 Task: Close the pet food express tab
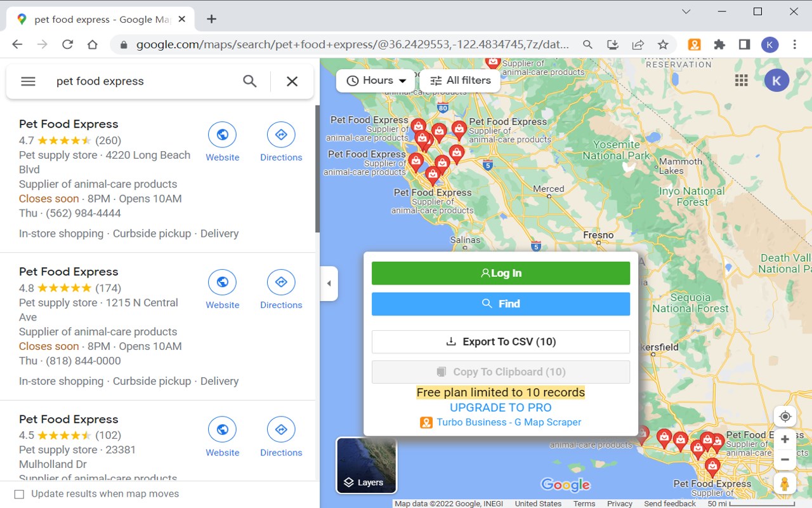pyautogui.click(x=183, y=19)
